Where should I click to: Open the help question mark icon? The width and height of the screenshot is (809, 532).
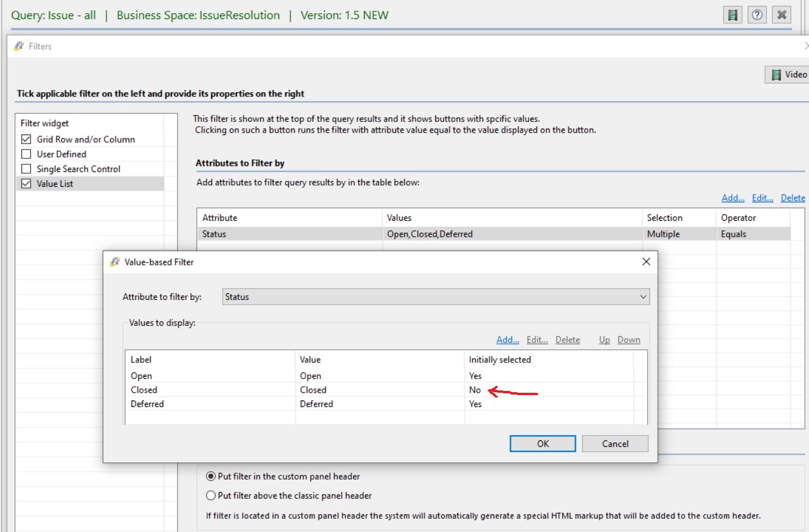tap(757, 15)
